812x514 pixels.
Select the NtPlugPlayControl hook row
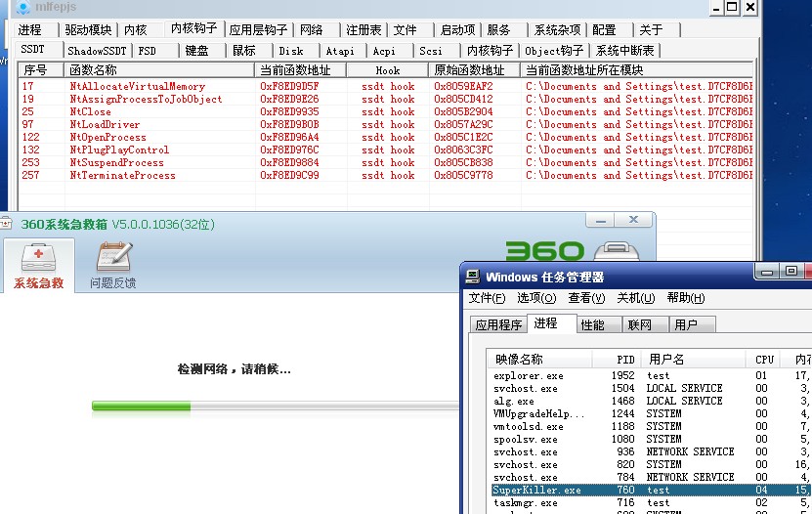point(386,150)
